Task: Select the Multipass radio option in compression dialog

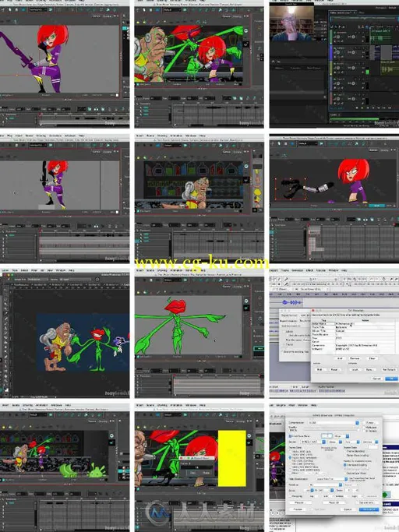Action: pyautogui.click(x=364, y=428)
